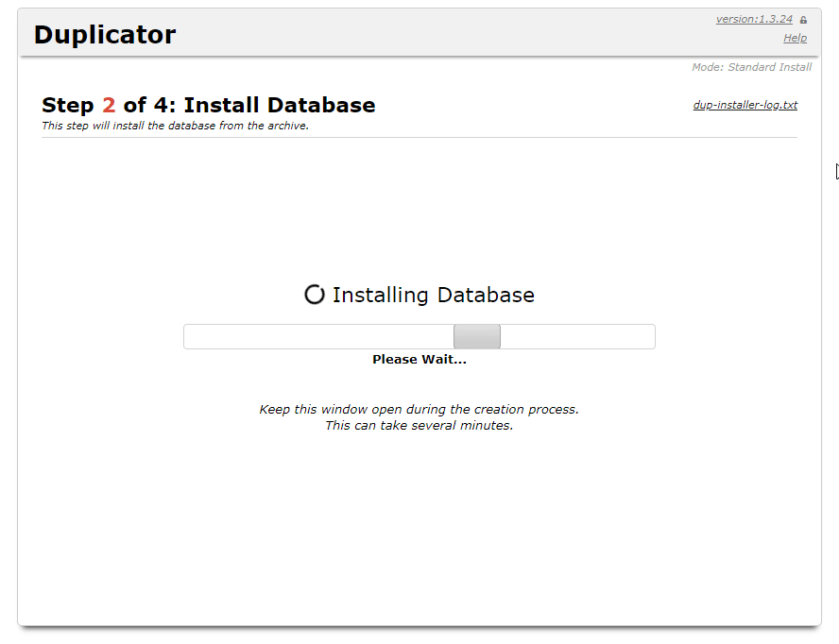Click the red step number 2
Image resolution: width=839 pixels, height=644 pixels.
(109, 105)
